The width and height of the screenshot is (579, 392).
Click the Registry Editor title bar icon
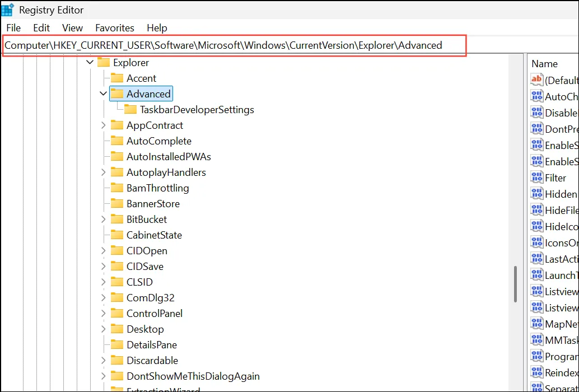pos(8,10)
